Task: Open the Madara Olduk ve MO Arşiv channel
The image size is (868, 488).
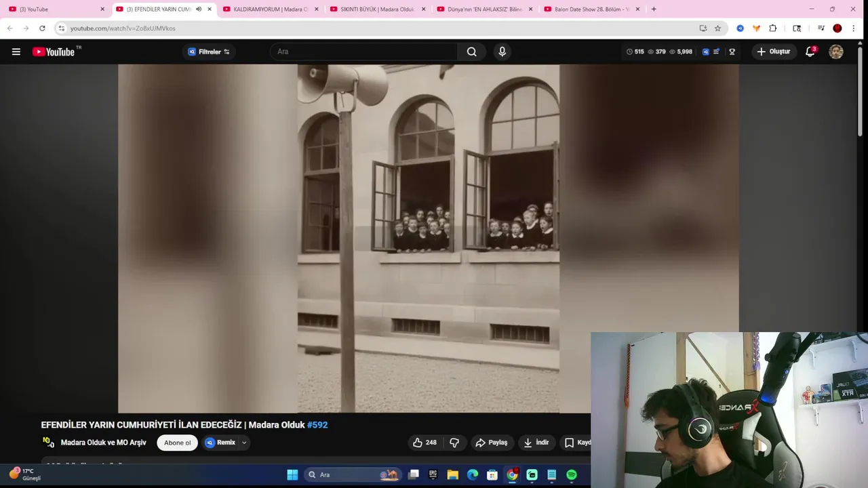Action: 103,443
